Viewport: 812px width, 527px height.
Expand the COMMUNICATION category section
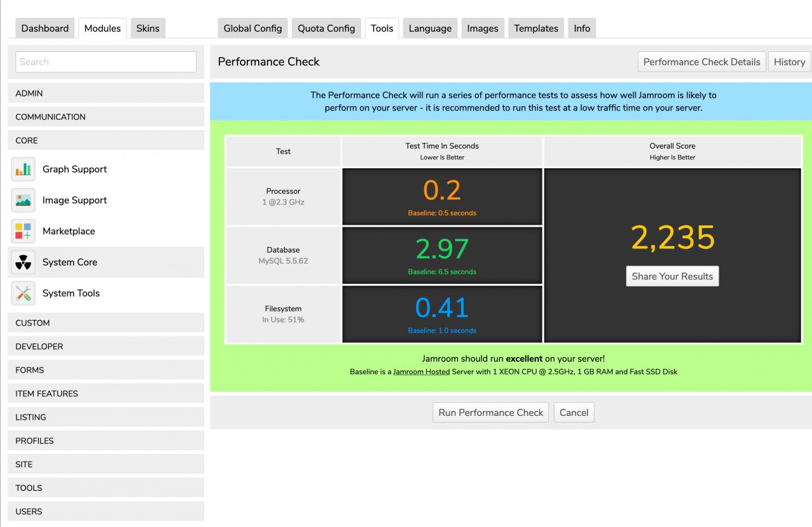[x=105, y=117]
